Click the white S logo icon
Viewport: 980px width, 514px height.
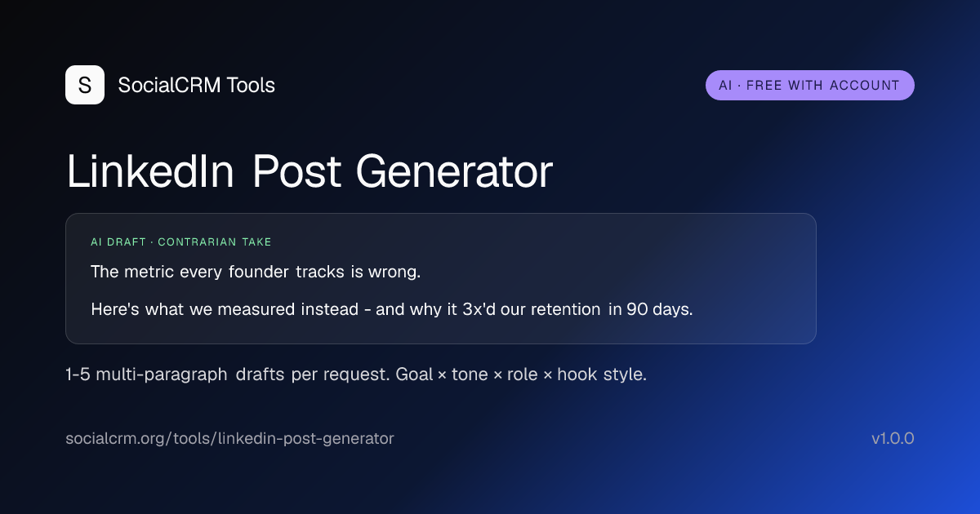point(85,85)
